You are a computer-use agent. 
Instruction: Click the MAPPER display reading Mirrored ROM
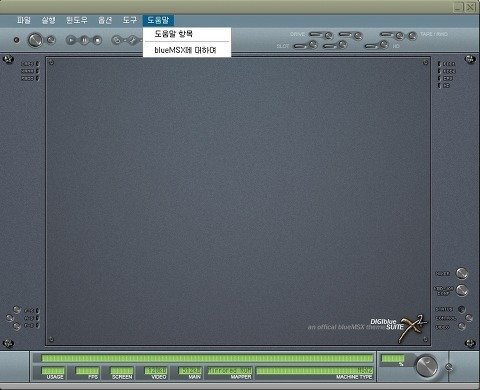click(x=230, y=371)
